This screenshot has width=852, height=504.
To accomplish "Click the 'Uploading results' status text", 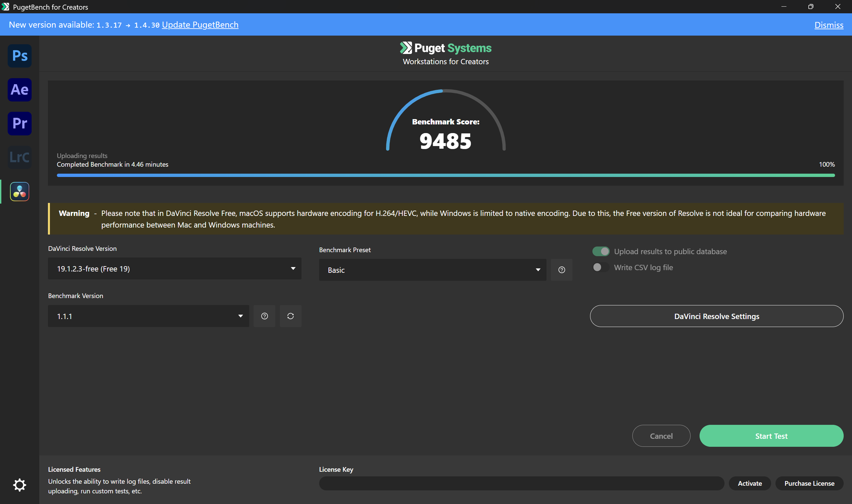I will tap(82, 156).
